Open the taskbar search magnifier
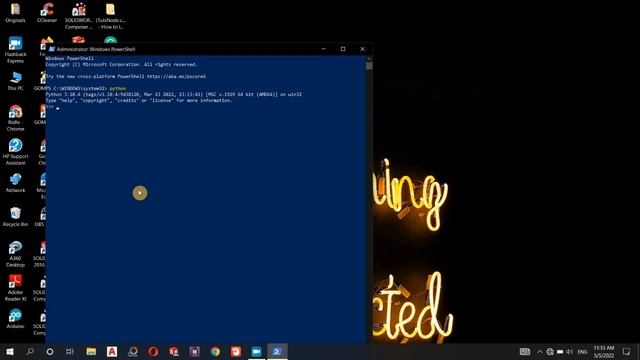The width and height of the screenshot is (640, 360). [30, 351]
